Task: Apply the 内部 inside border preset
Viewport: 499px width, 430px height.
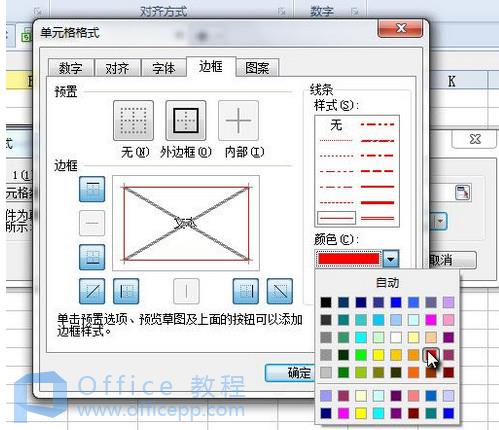Action: 238,120
